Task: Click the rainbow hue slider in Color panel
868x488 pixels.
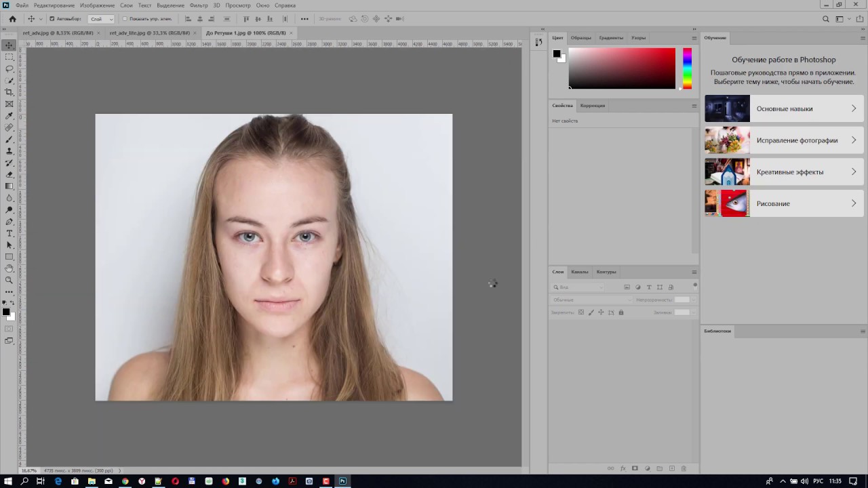Action: [x=687, y=68]
